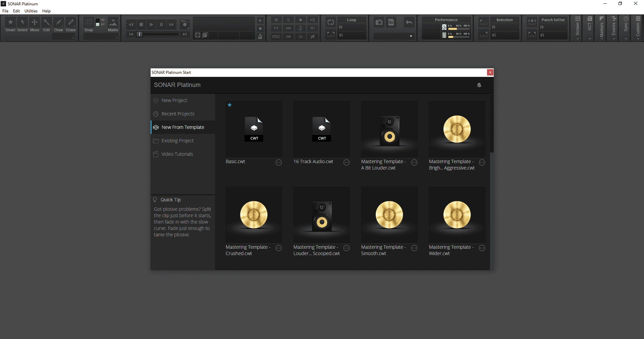Toggle PDC override button
Image resolution: width=644 pixels, height=339 pixels.
click(276, 37)
